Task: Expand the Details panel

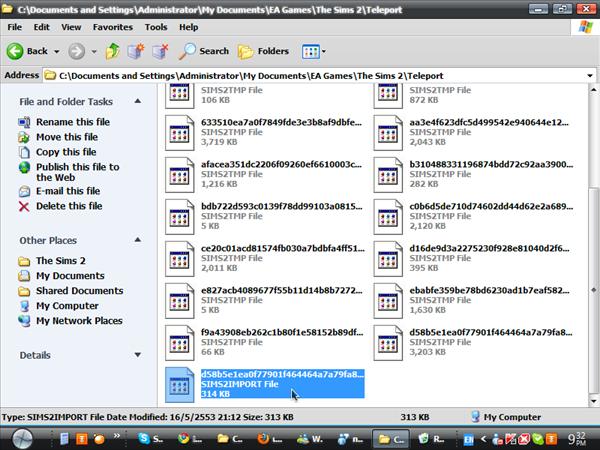Action: [138, 355]
